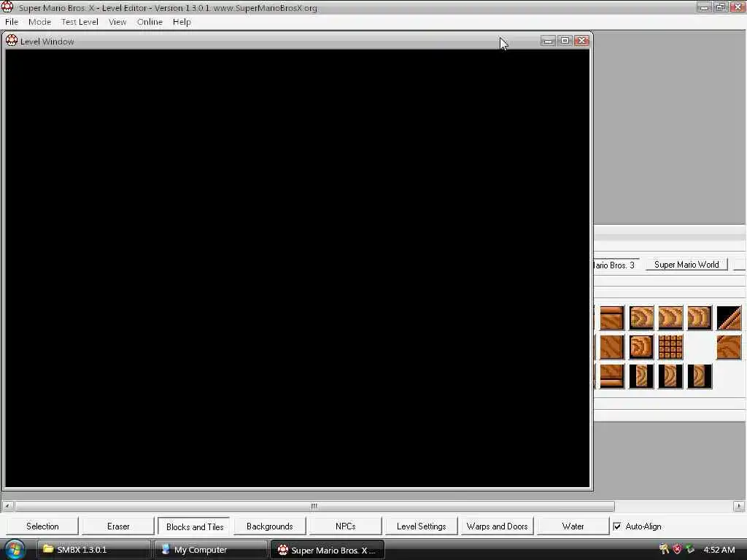Screen dimensions: 747x560
Task: Maximize the Level Window
Action: (x=565, y=41)
